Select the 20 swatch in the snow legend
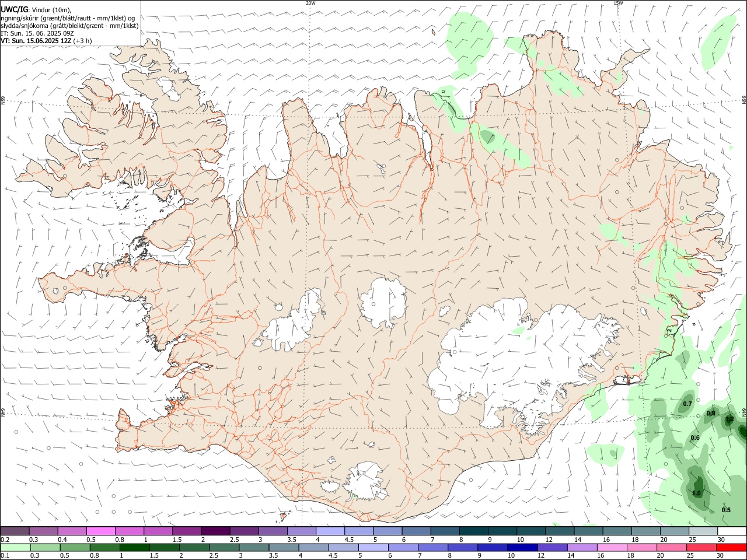The height and width of the screenshot is (560, 747). pyautogui.click(x=674, y=531)
